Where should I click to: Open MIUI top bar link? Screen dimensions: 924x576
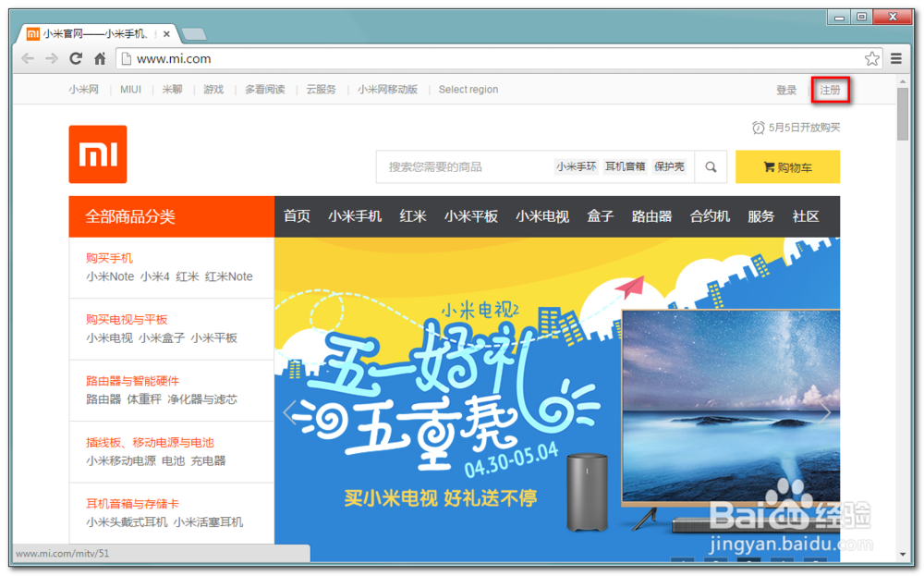point(131,90)
